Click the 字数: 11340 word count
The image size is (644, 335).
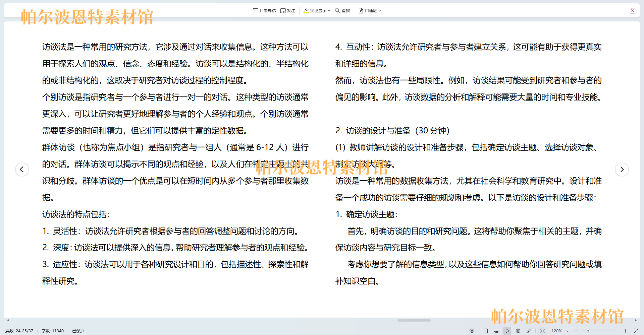[52, 331]
